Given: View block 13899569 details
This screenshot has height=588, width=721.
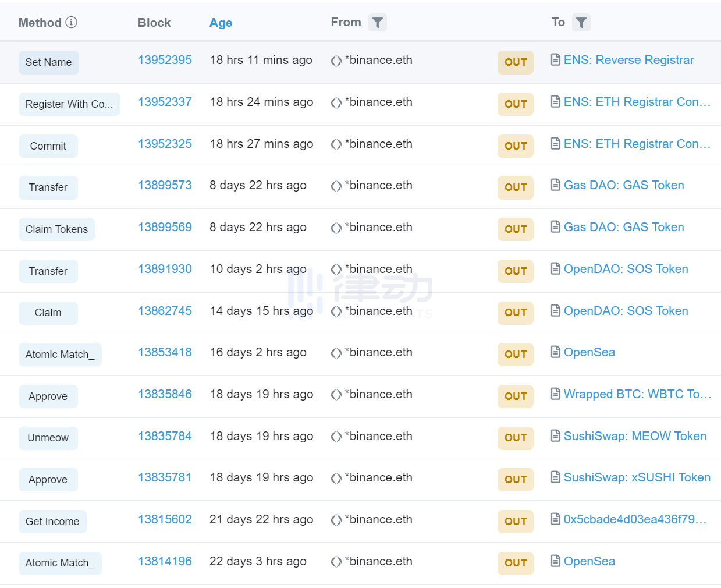Looking at the screenshot, I should [165, 227].
